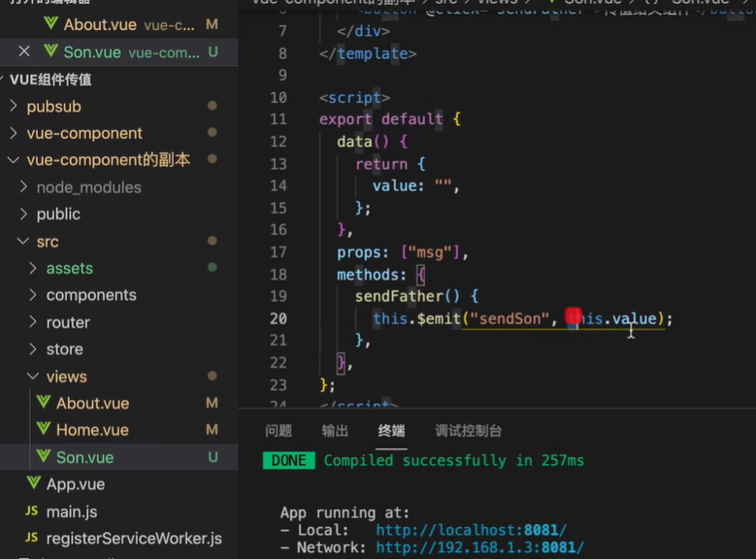Screen dimensions: 756x559
Task: Open main.js in the explorer
Action: pyautogui.click(x=72, y=511)
